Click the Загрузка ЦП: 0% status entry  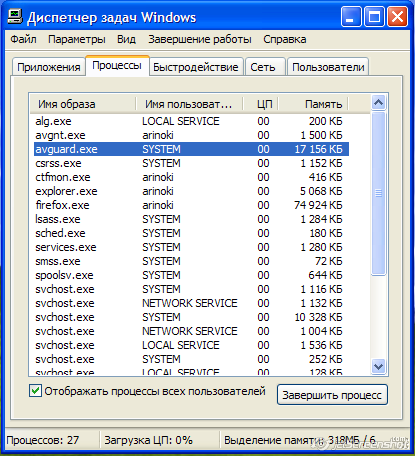(x=148, y=440)
